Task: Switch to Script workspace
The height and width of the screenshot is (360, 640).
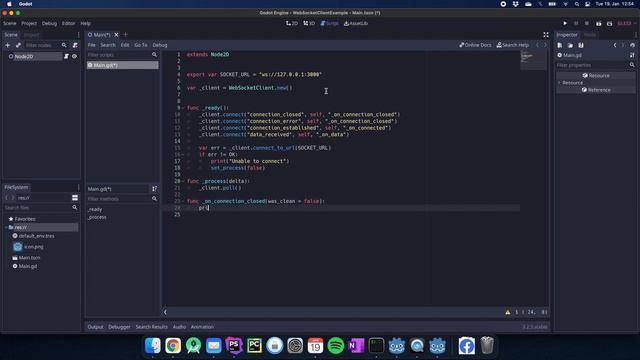Action: 329,23
